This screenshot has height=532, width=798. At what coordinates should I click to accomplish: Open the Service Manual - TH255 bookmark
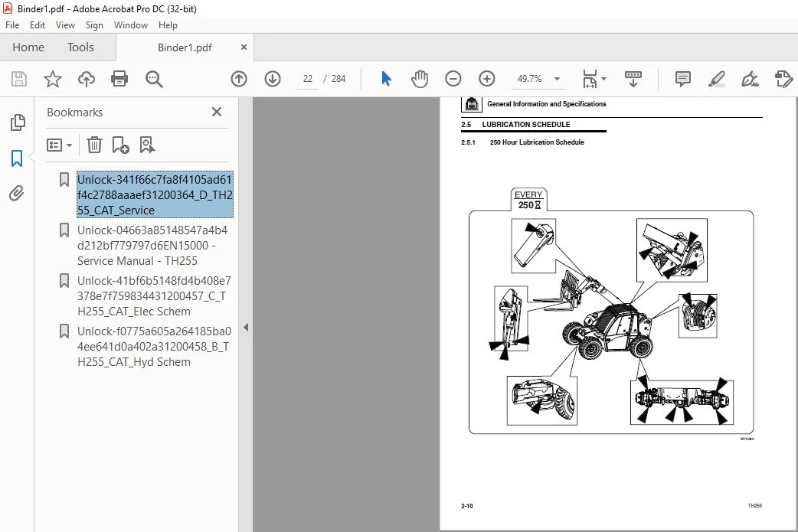[x=152, y=245]
